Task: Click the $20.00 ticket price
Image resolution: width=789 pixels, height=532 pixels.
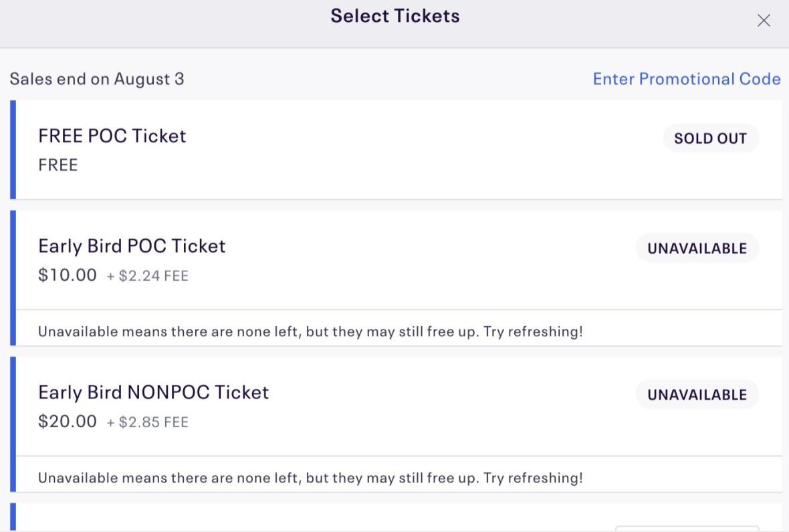Action: (68, 422)
